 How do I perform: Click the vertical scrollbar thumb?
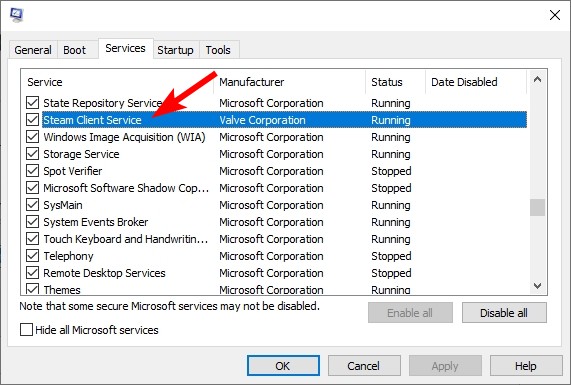537,207
